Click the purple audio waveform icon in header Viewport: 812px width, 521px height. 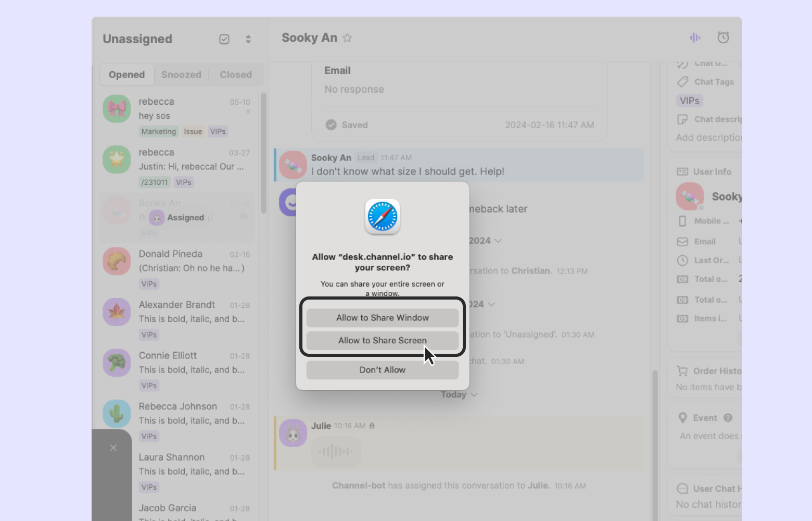pos(695,38)
